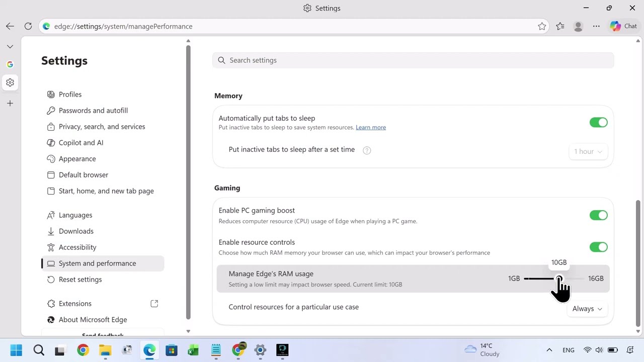This screenshot has height=362, width=644.
Task: Open Google Chrome from taskbar
Action: pyautogui.click(x=83, y=350)
